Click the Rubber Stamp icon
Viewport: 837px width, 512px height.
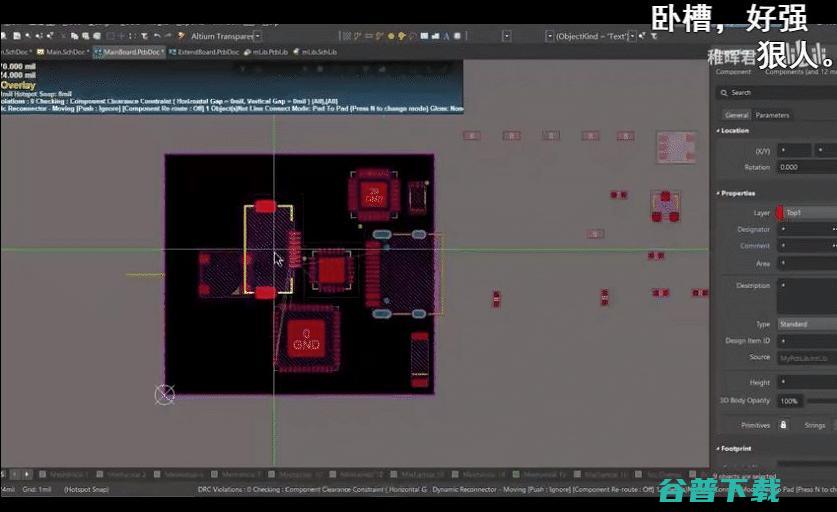pyautogui.click(x=97, y=36)
